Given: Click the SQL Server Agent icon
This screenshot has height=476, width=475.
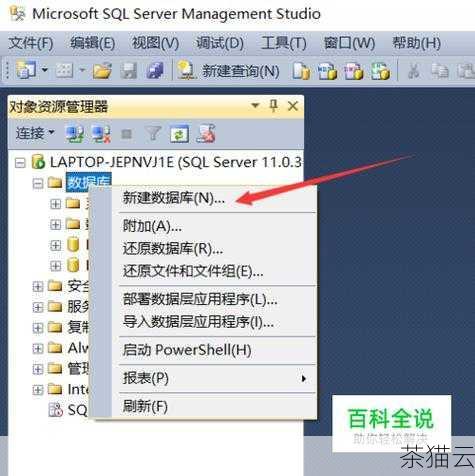Looking at the screenshot, I should point(56,410).
